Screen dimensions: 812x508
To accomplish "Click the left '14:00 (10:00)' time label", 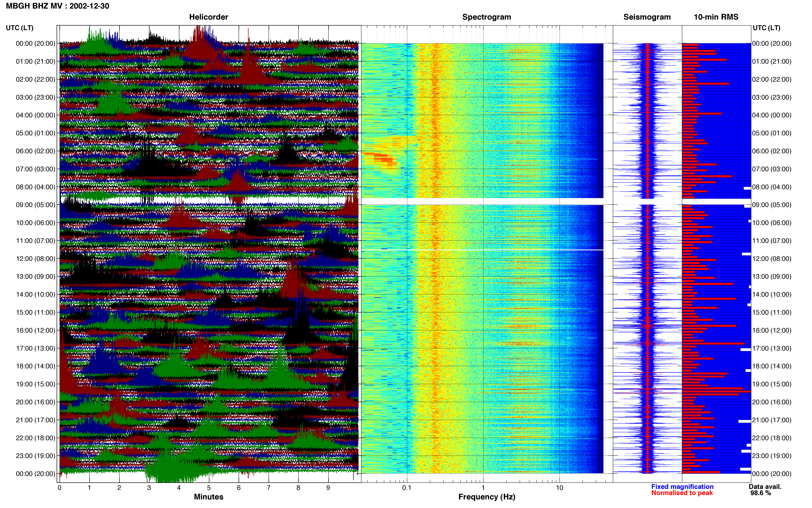I will coord(36,294).
